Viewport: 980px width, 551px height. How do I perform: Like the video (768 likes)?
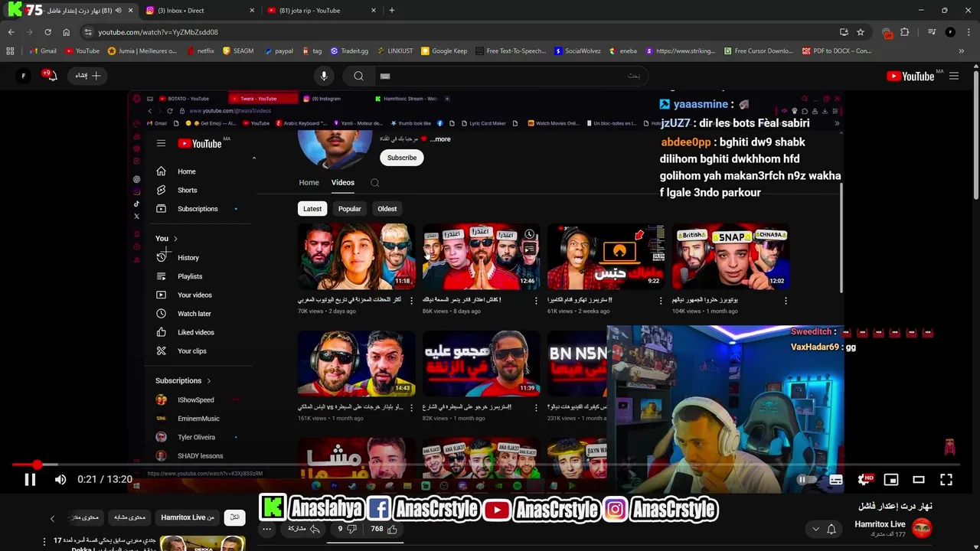tap(384, 529)
